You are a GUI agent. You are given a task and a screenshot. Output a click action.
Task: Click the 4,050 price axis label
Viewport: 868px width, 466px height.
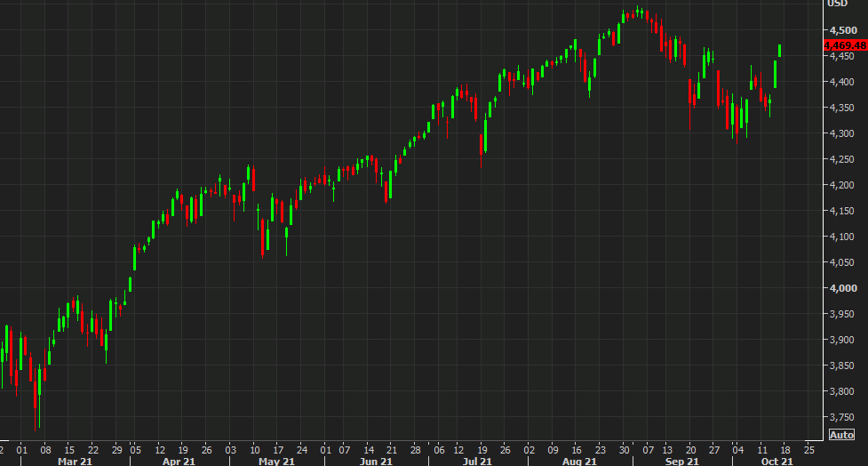click(x=841, y=262)
